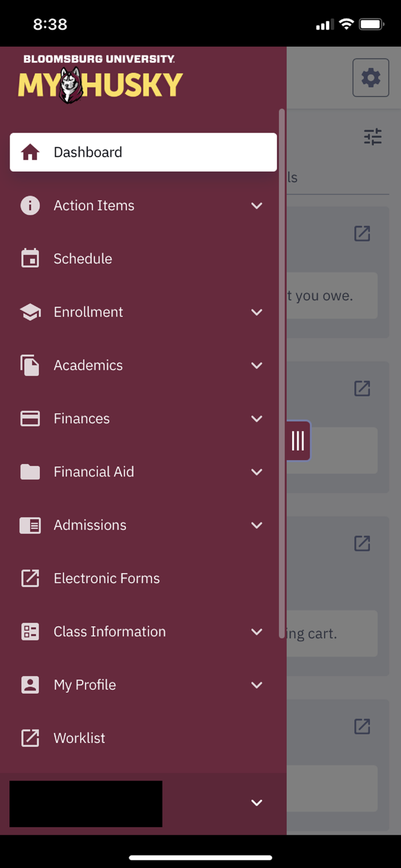Open the Worklist menu item

(78, 738)
